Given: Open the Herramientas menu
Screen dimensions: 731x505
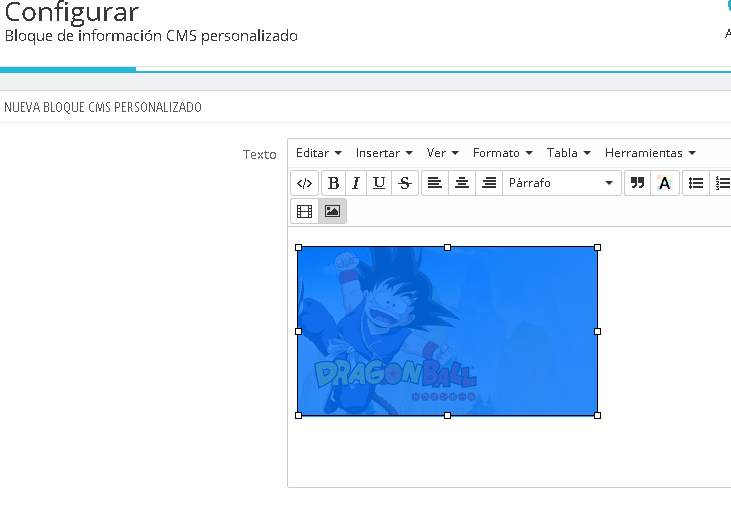Looking at the screenshot, I should coord(650,153).
